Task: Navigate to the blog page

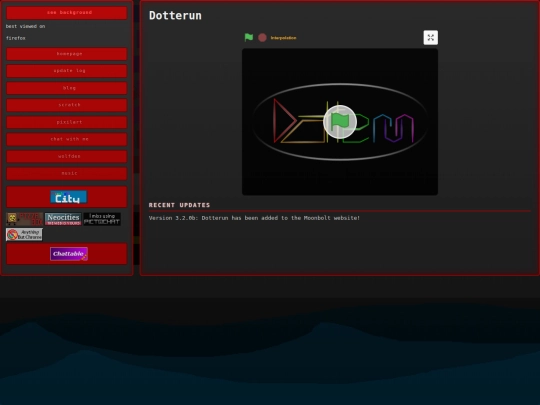Action: [67, 88]
